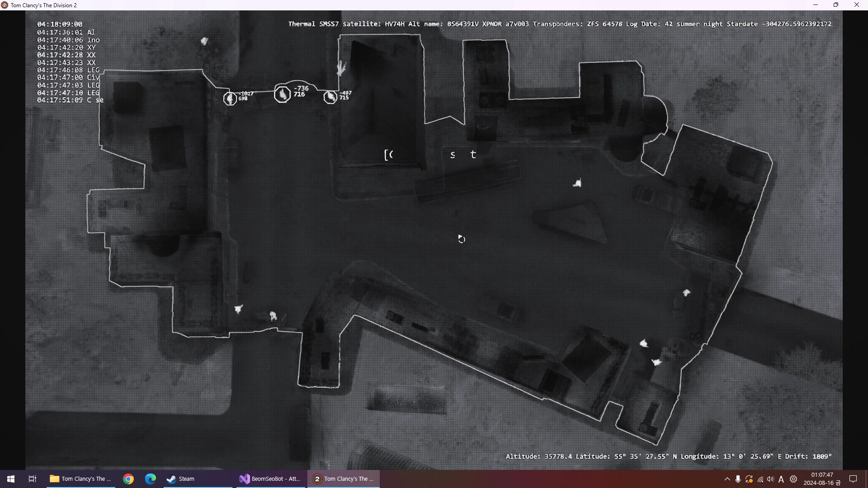Switch to Tom Clancy's File Explorer taskbar item
This screenshot has width=868, height=488.
[x=80, y=479]
